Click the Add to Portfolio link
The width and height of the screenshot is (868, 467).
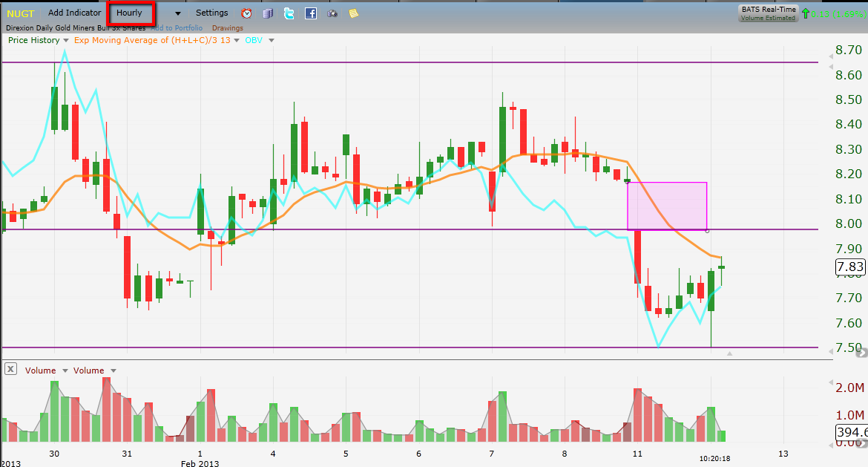(177, 27)
